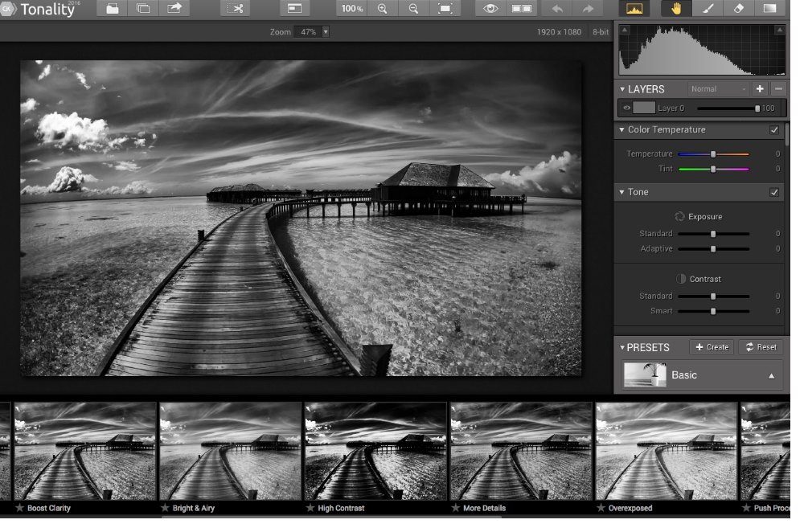Toggle shadow clipping triangle on histogram

[x=624, y=31]
